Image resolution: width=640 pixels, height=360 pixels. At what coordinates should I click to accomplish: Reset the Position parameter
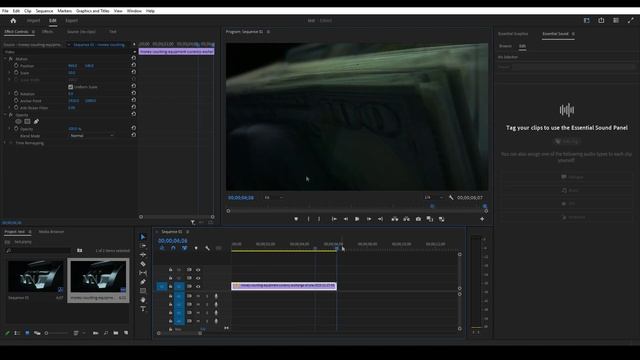click(x=133, y=65)
